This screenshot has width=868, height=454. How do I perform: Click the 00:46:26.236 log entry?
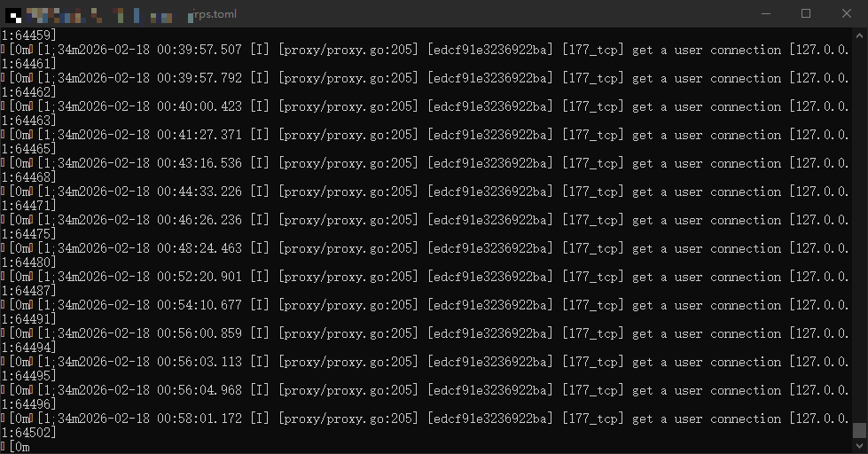coord(426,220)
